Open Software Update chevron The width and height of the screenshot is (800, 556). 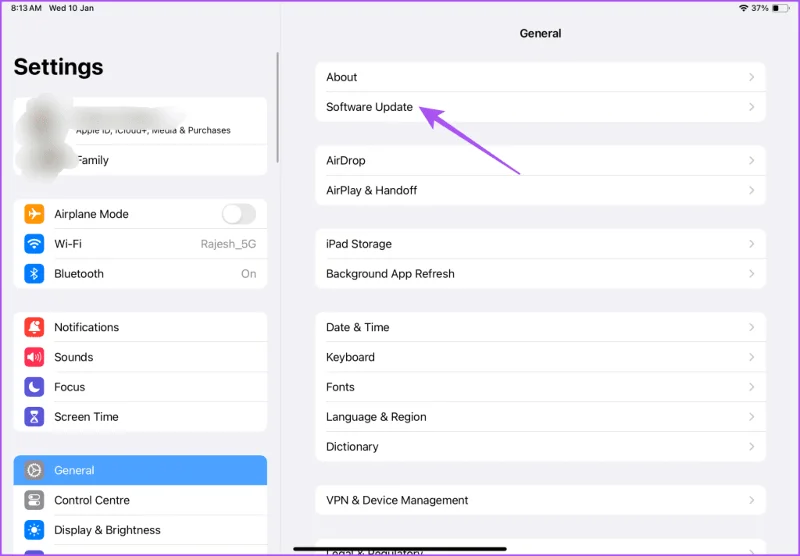[752, 107]
